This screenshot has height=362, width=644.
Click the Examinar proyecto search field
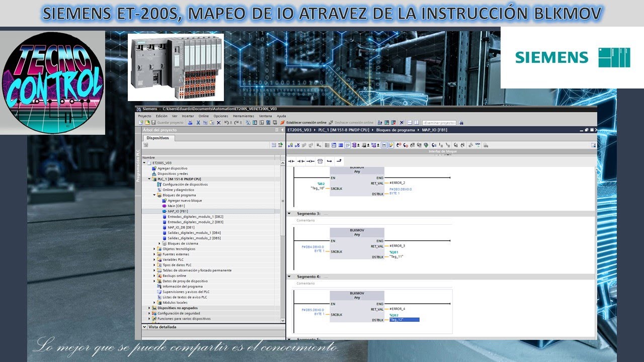[439, 122]
